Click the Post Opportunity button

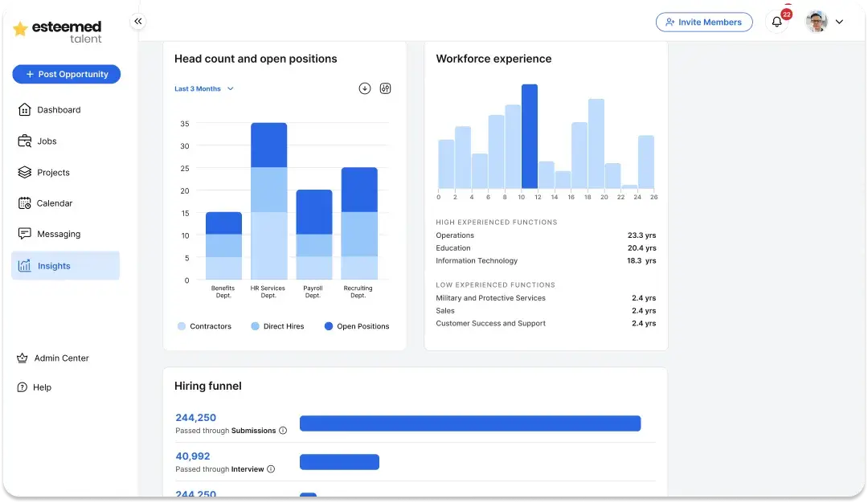(66, 73)
